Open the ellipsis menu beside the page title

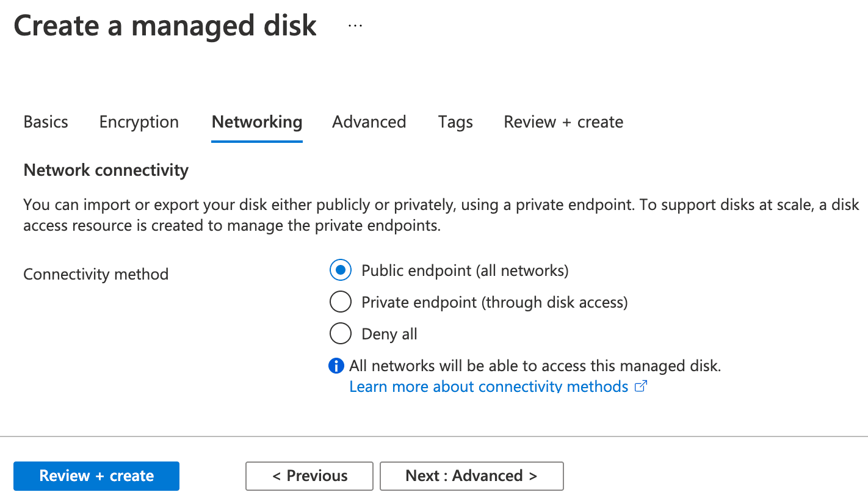pyautogui.click(x=355, y=25)
